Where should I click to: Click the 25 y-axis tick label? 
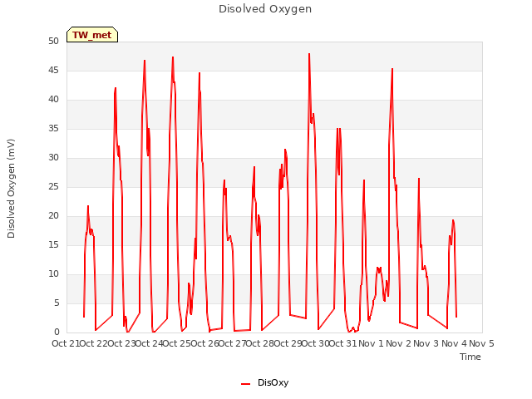tap(53, 186)
